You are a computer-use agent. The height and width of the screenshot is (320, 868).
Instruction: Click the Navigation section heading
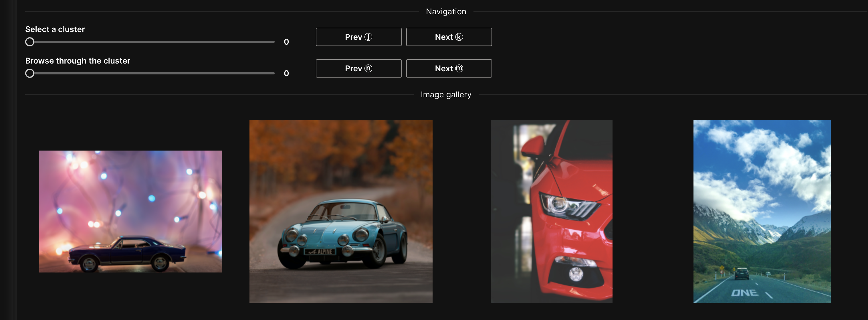pyautogui.click(x=445, y=11)
